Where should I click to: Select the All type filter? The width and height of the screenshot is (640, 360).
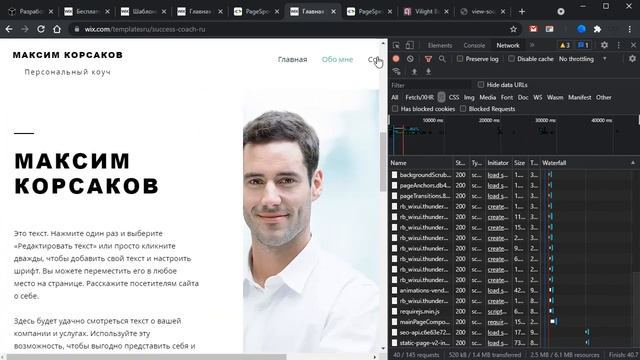click(395, 97)
